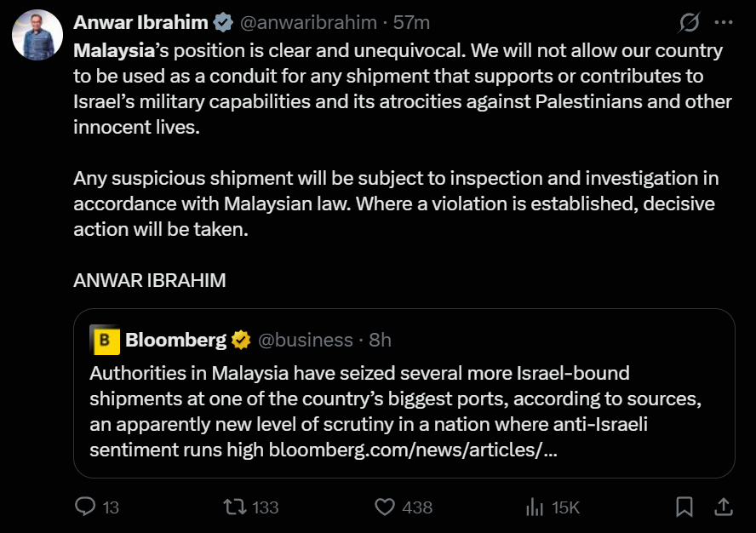The image size is (756, 533).
Task: Open the @anwaribrahim handle link
Action: tap(308, 22)
